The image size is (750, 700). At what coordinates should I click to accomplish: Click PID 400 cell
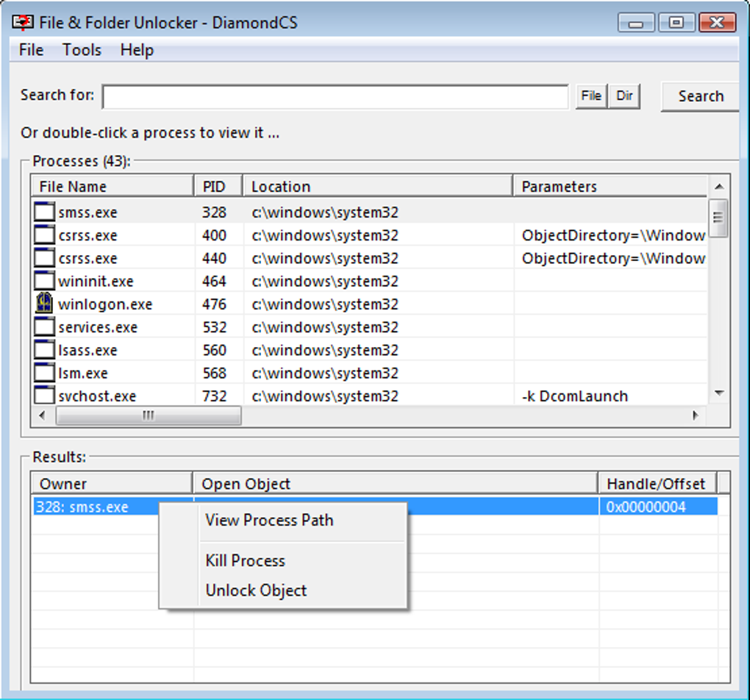[x=214, y=235]
